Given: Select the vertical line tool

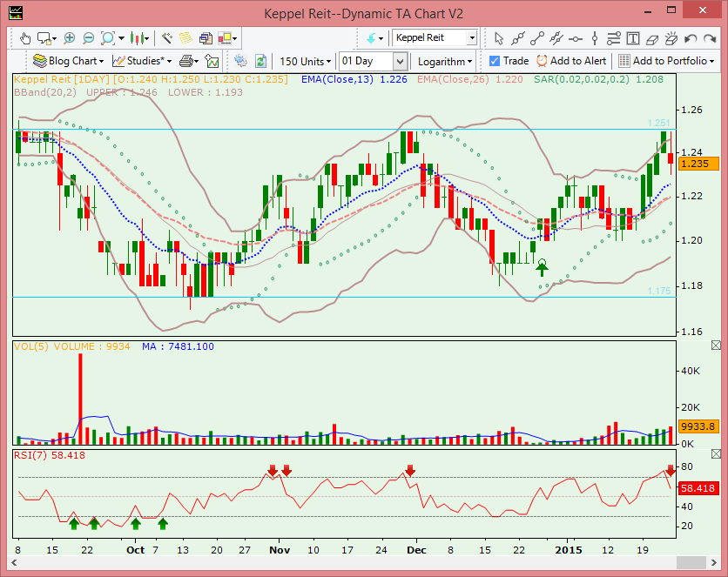Looking at the screenshot, I should click(x=595, y=38).
